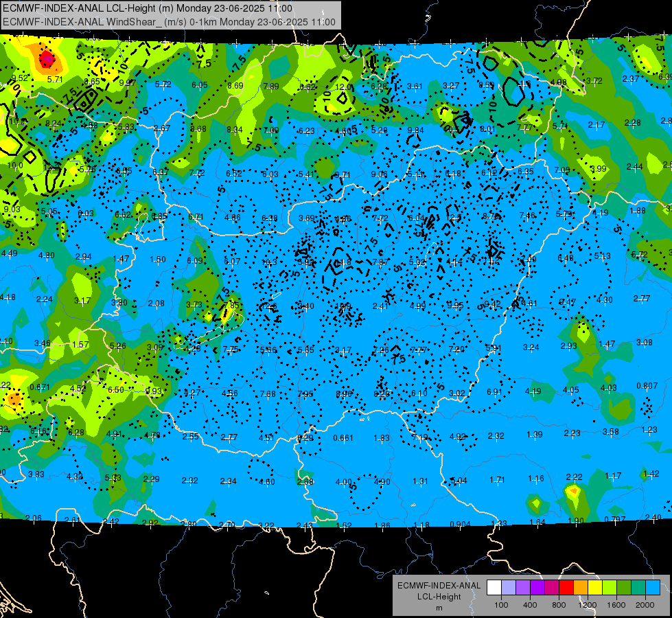Click the legend tick label 2000
This screenshot has height=618, width=672.
pos(645,605)
